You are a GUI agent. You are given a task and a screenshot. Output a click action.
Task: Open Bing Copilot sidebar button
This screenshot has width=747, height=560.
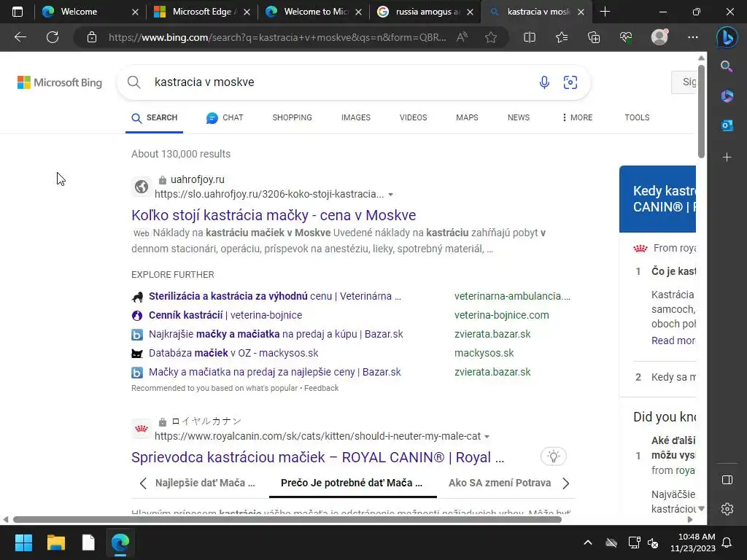point(727,37)
